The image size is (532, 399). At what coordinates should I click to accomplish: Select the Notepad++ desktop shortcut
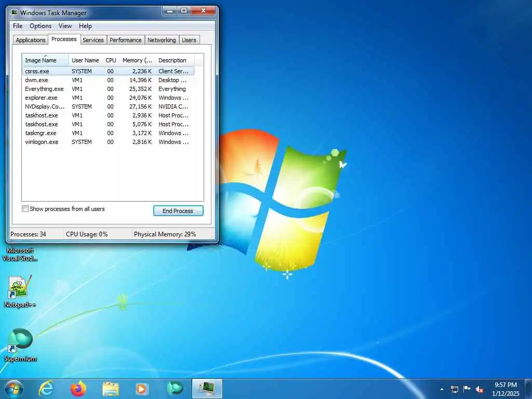[x=20, y=292]
